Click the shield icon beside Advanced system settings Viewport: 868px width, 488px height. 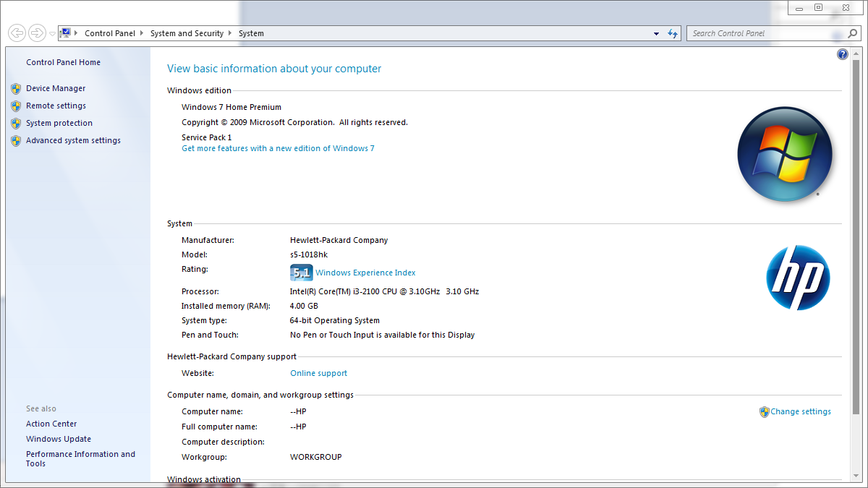point(16,141)
